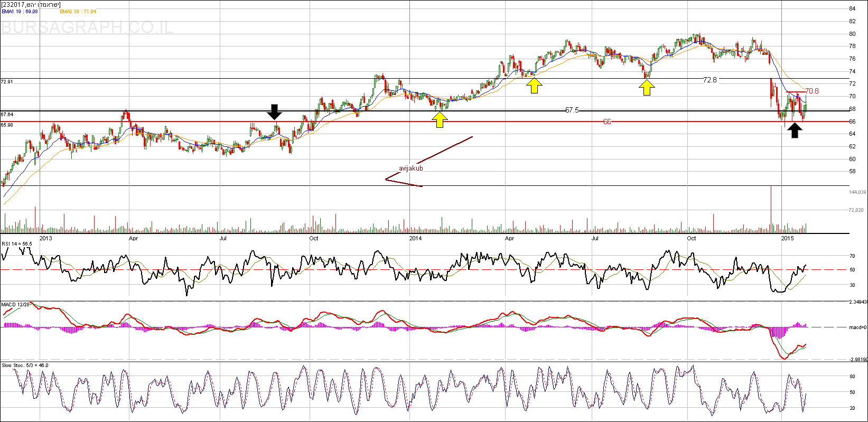Click the "144,039" volume axis value
This screenshot has width=868, height=422.
click(x=857, y=192)
